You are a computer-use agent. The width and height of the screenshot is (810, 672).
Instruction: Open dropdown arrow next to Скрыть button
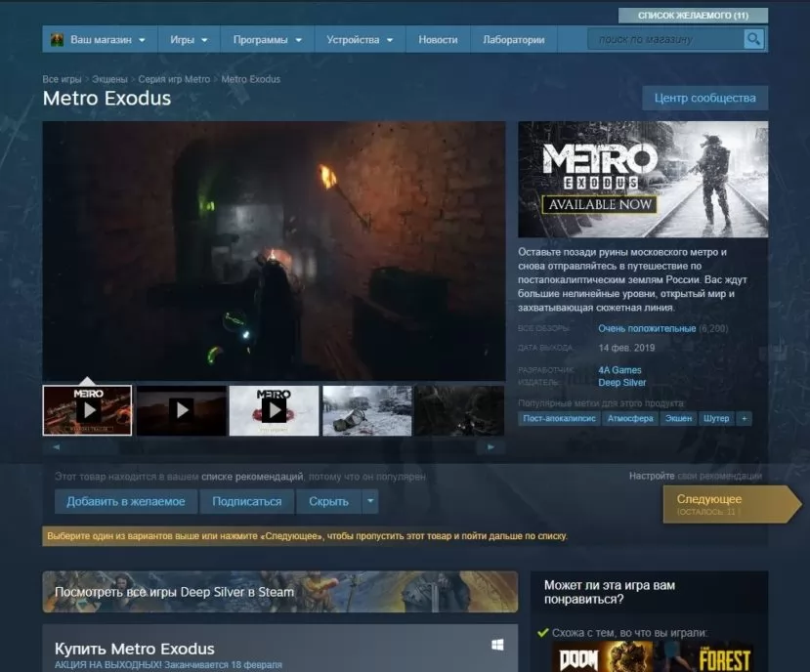369,501
